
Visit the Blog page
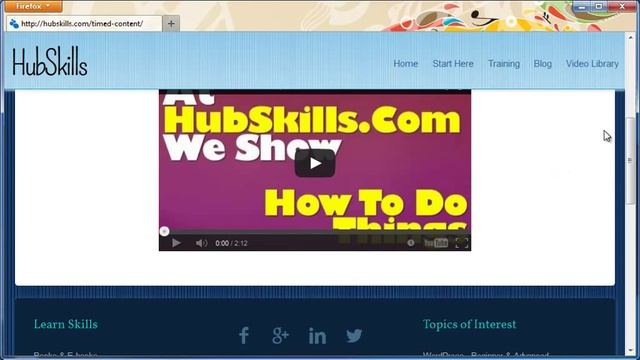point(542,64)
